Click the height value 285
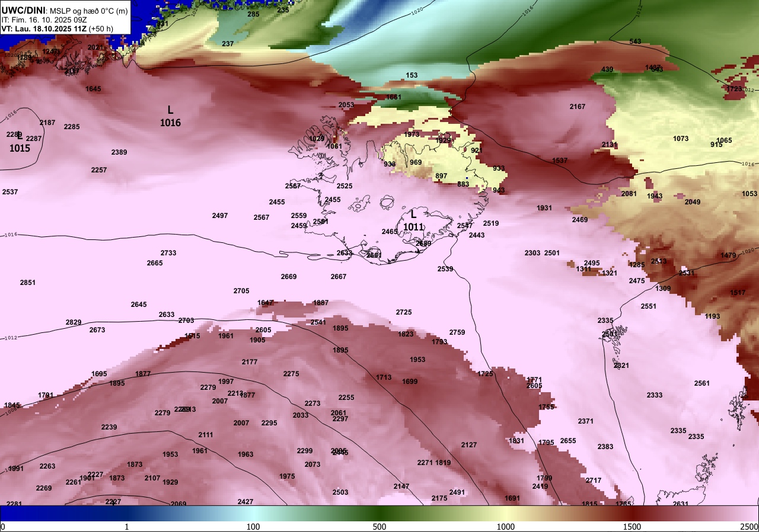The width and height of the screenshot is (759, 532). point(253,14)
